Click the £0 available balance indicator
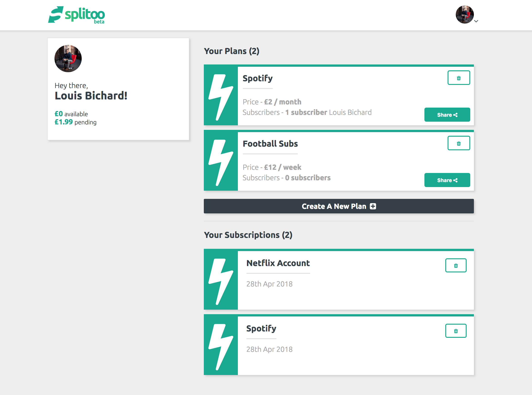532x395 pixels. click(59, 114)
